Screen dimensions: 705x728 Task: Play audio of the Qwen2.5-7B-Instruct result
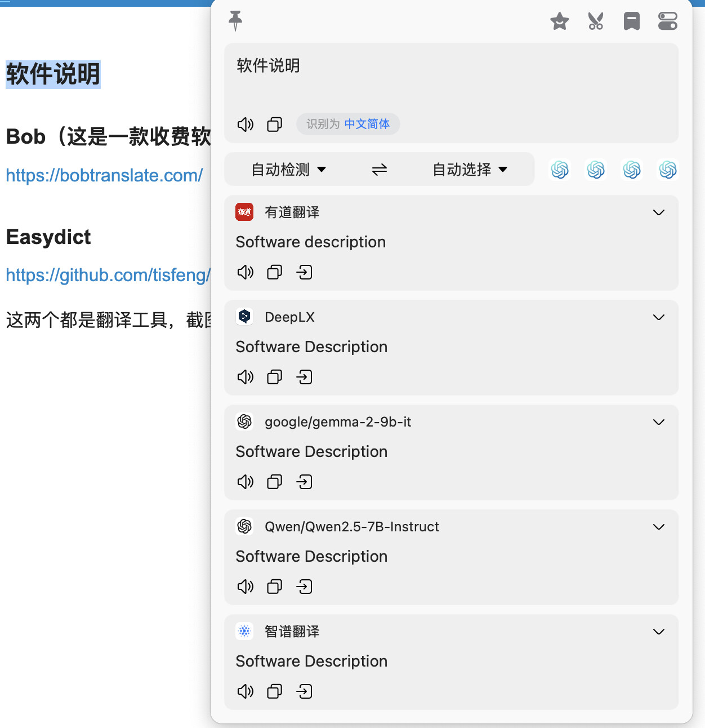pos(246,587)
